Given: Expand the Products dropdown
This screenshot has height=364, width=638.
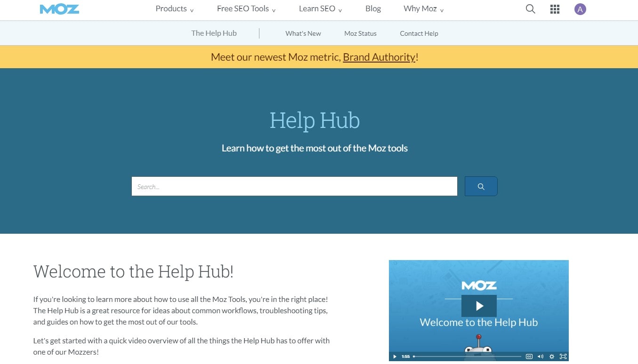Looking at the screenshot, I should [175, 9].
